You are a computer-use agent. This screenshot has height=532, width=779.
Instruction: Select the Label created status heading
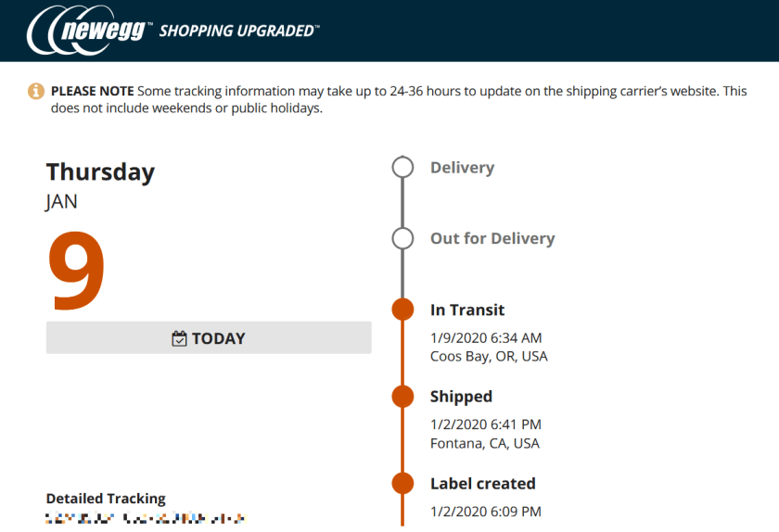point(482,483)
